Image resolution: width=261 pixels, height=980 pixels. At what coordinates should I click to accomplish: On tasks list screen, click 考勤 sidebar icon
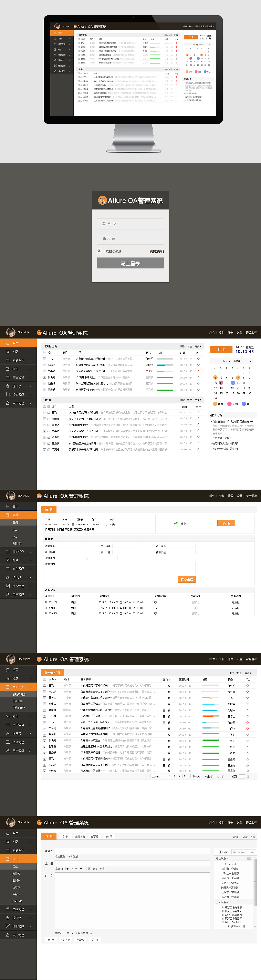8,678
